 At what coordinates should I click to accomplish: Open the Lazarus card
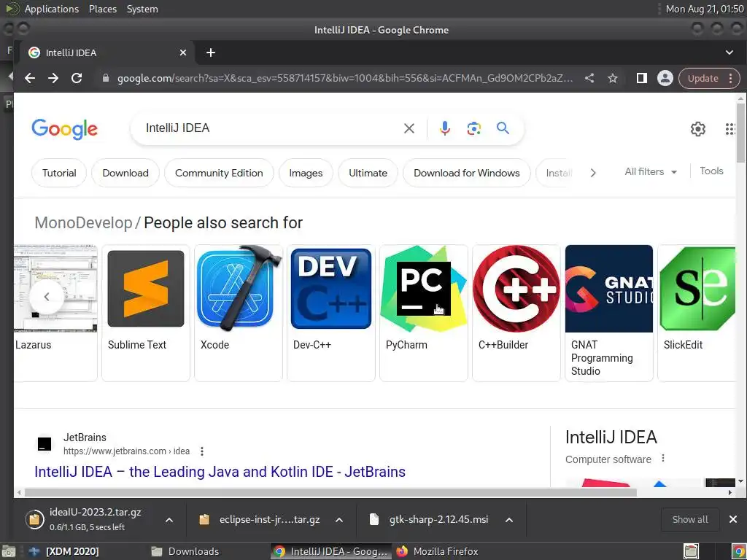[x=55, y=313]
